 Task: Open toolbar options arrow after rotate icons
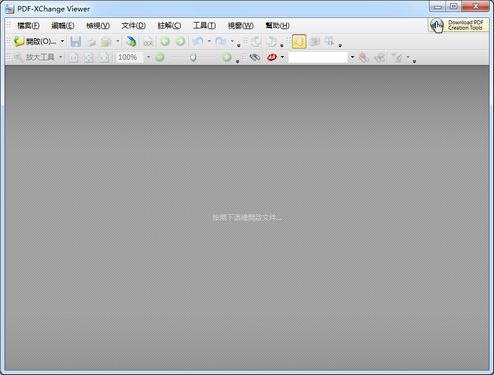click(x=282, y=46)
